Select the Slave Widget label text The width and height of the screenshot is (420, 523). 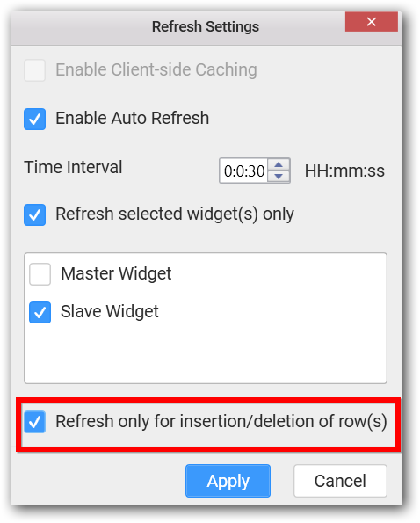[x=110, y=312]
